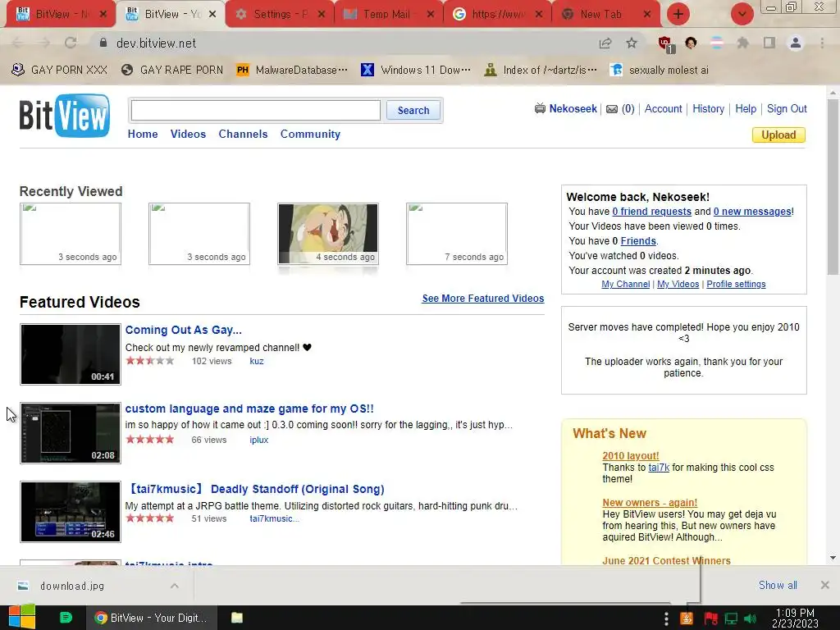Open the MalwareDatabase bookmark
The image size is (840, 630).
point(291,71)
